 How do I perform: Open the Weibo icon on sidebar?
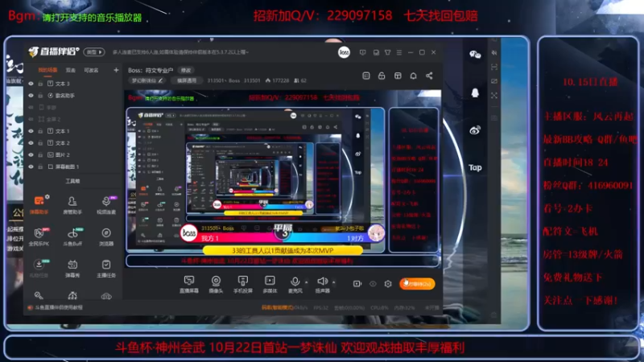click(475, 130)
